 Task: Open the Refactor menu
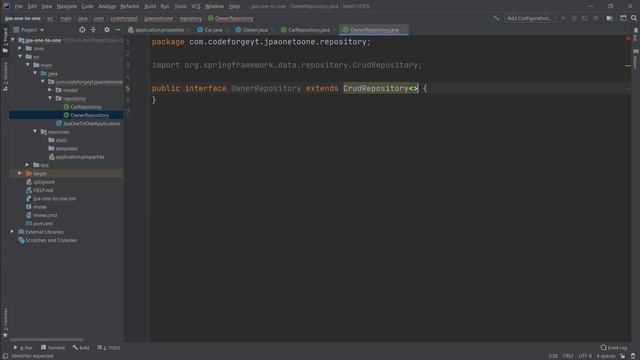click(x=130, y=6)
